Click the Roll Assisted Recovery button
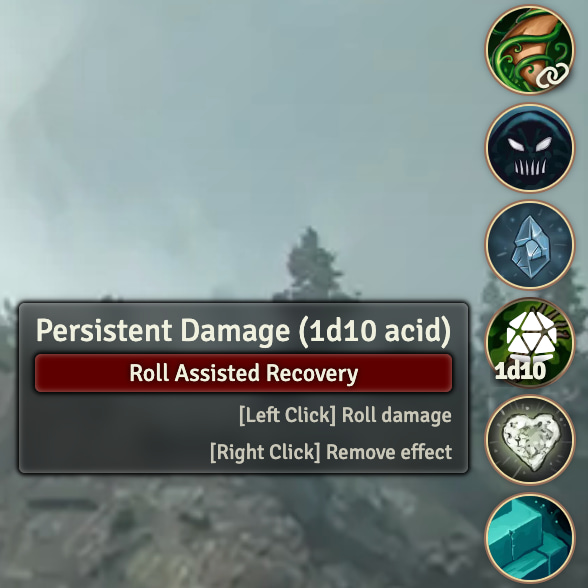Viewport: 588px width, 588px height. pos(243,373)
